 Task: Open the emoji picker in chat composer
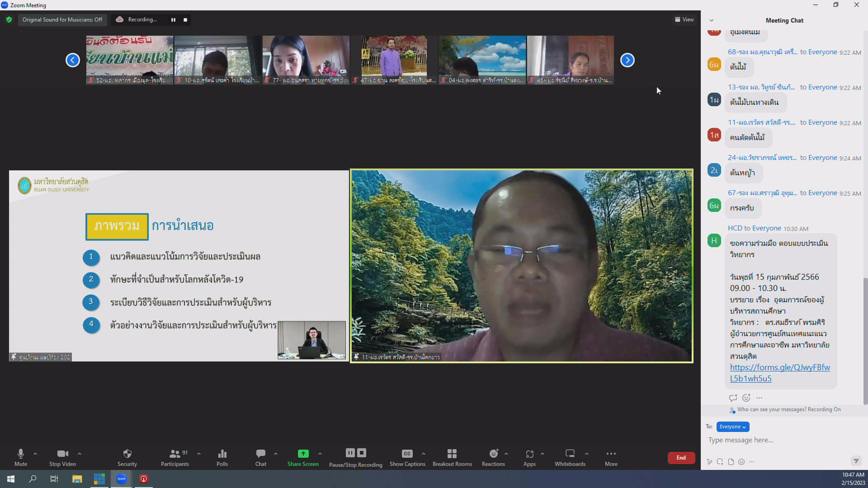(741, 462)
